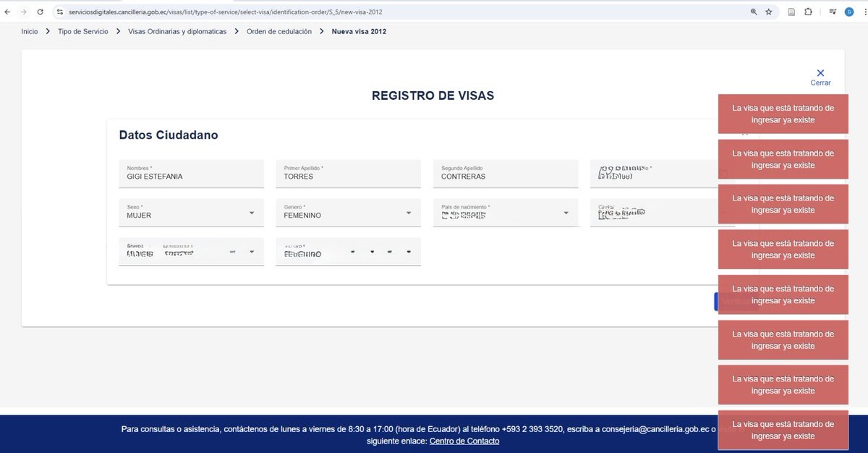The image size is (868, 453).
Task: Select Nueva visa 2012 breadcrumb
Action: tap(359, 32)
